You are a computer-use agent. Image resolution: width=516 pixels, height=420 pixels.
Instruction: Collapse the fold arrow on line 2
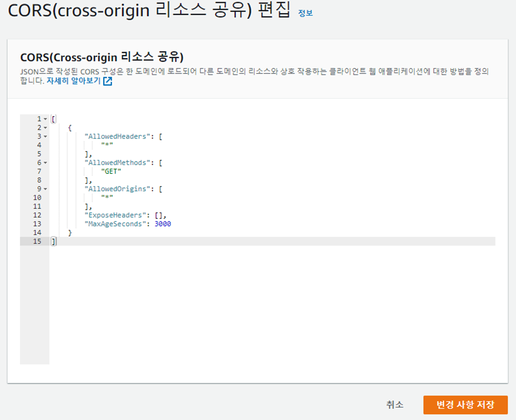pyautogui.click(x=46, y=128)
